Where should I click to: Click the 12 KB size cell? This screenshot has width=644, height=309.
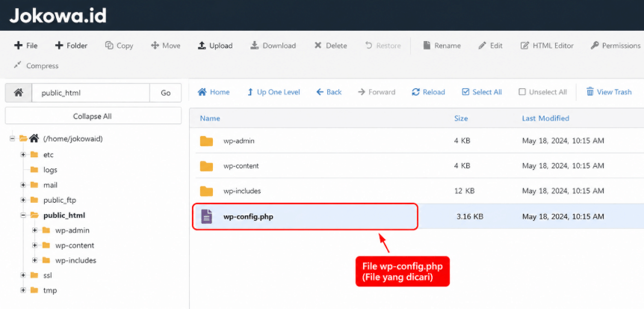click(464, 192)
